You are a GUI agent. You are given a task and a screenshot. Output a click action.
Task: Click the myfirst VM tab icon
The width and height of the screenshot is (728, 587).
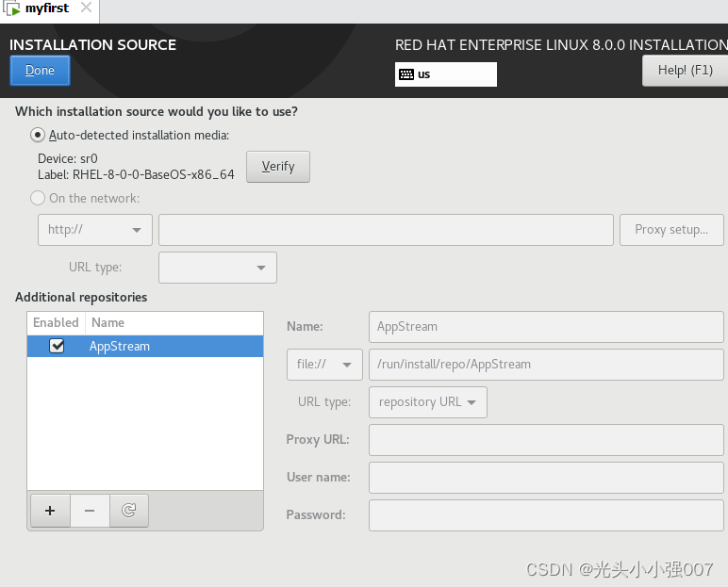tap(11, 8)
